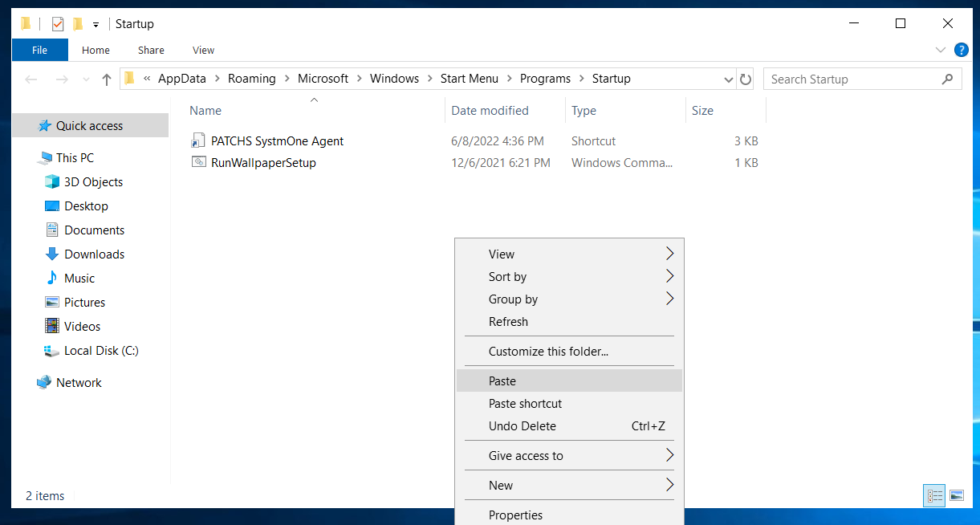This screenshot has width=980, height=525.
Task: Sort files by the Name column header
Action: pyautogui.click(x=205, y=110)
